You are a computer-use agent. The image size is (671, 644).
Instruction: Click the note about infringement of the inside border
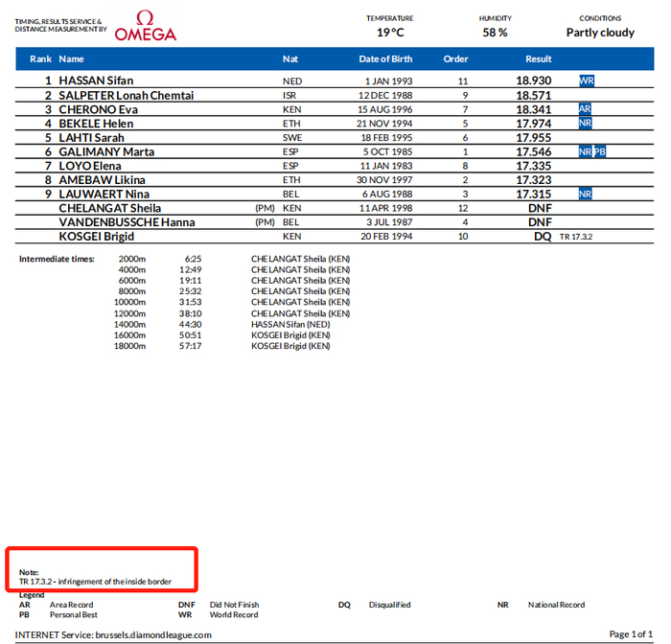(x=95, y=582)
